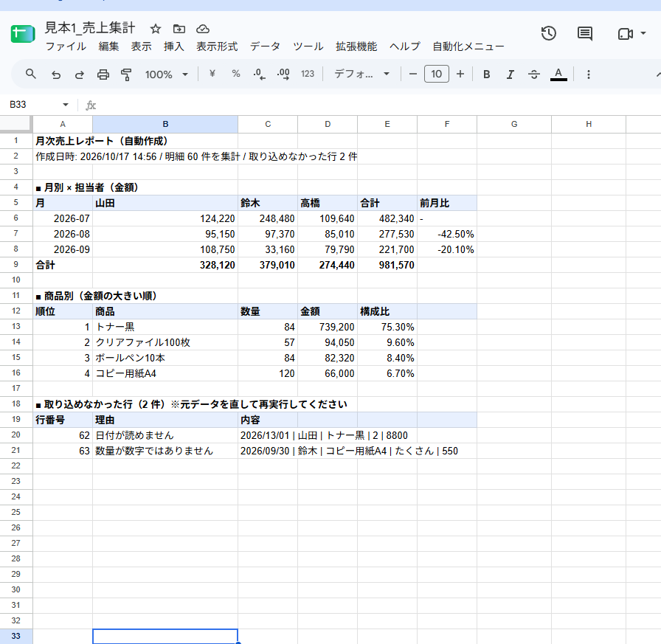Open the 自動化メニュー custom menu
661x644 pixels.
[468, 46]
